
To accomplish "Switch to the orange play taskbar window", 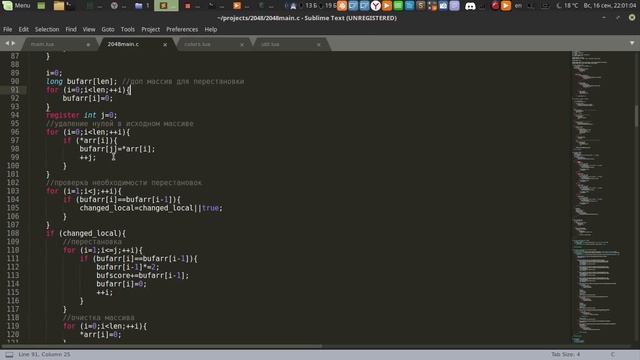I will tap(241, 6).
